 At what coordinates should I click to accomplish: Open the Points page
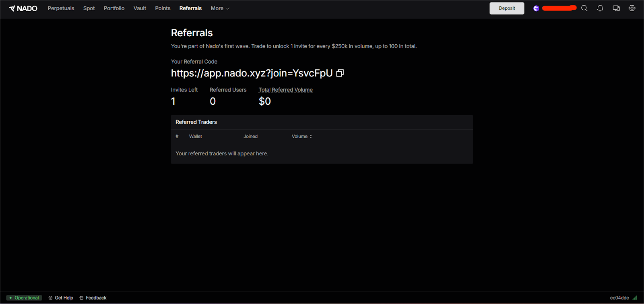tap(163, 8)
